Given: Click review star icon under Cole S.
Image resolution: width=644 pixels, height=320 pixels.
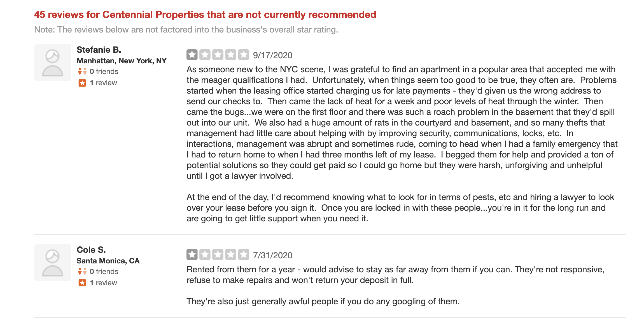Looking at the screenshot, I should (82, 283).
